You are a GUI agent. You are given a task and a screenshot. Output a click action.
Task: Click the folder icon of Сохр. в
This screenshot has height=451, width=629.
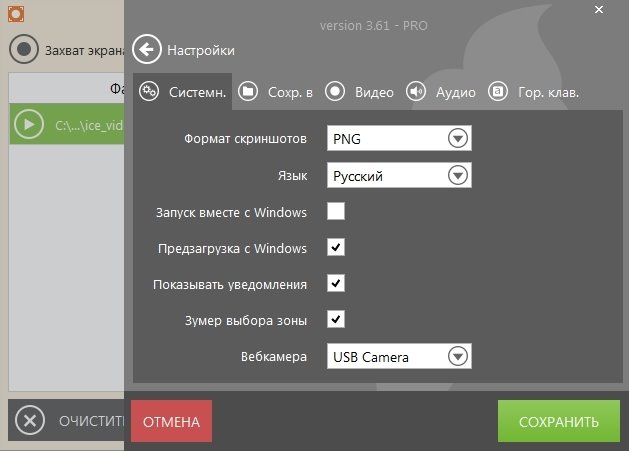point(248,91)
